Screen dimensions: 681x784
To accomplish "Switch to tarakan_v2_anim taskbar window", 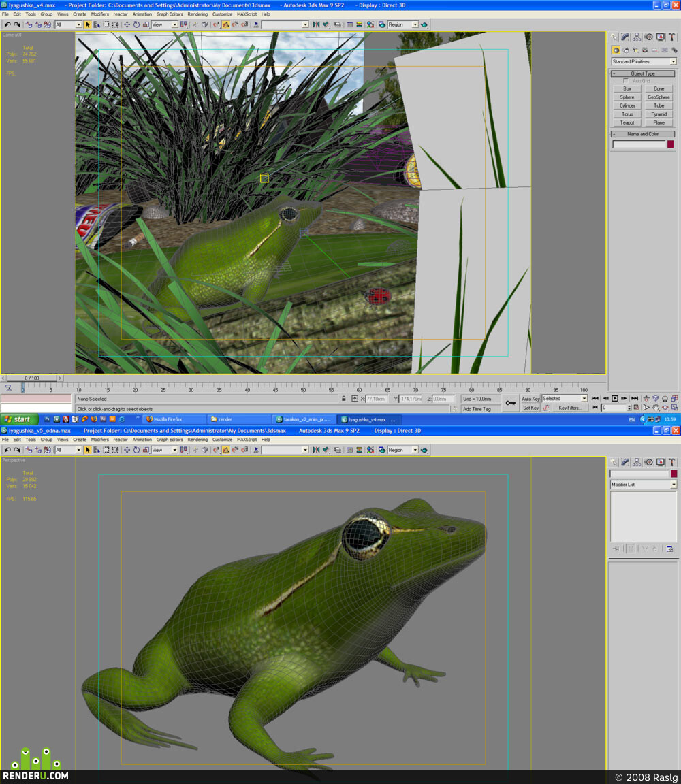I will [304, 419].
